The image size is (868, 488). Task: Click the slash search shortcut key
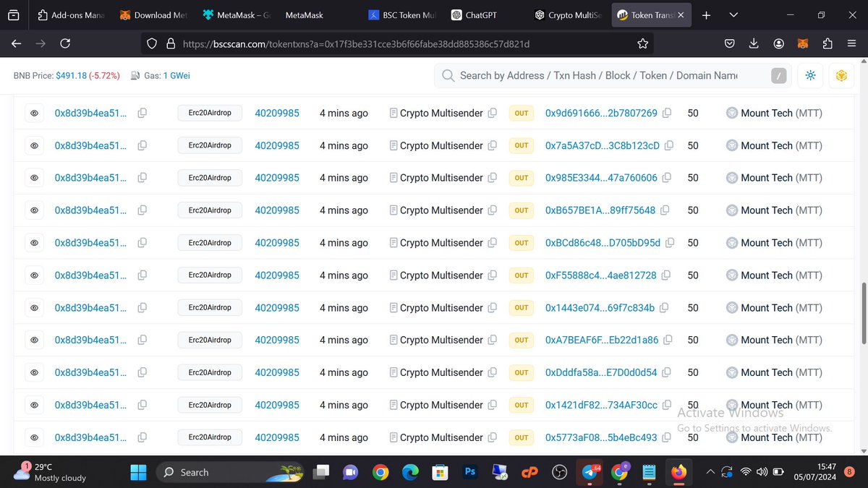tap(778, 75)
